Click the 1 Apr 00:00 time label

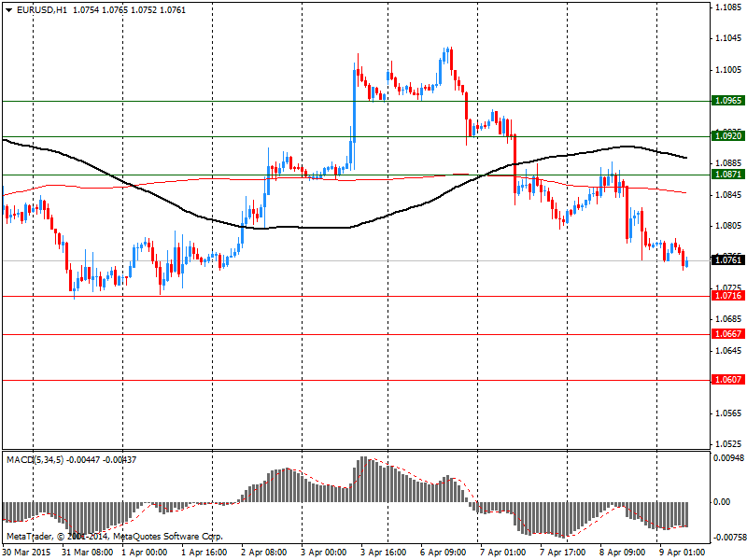tap(145, 552)
